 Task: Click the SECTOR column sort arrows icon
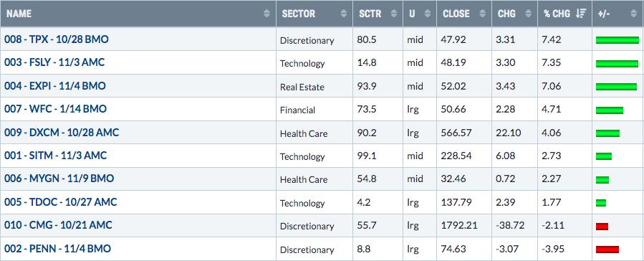tap(344, 14)
